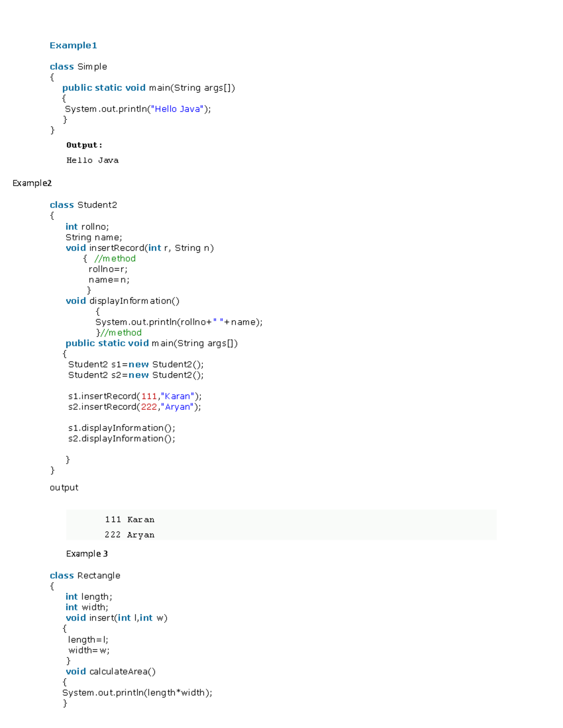Click the s2.displayInformation call
Image resolution: width=563 pixels, height=728 pixels.
click(x=121, y=438)
